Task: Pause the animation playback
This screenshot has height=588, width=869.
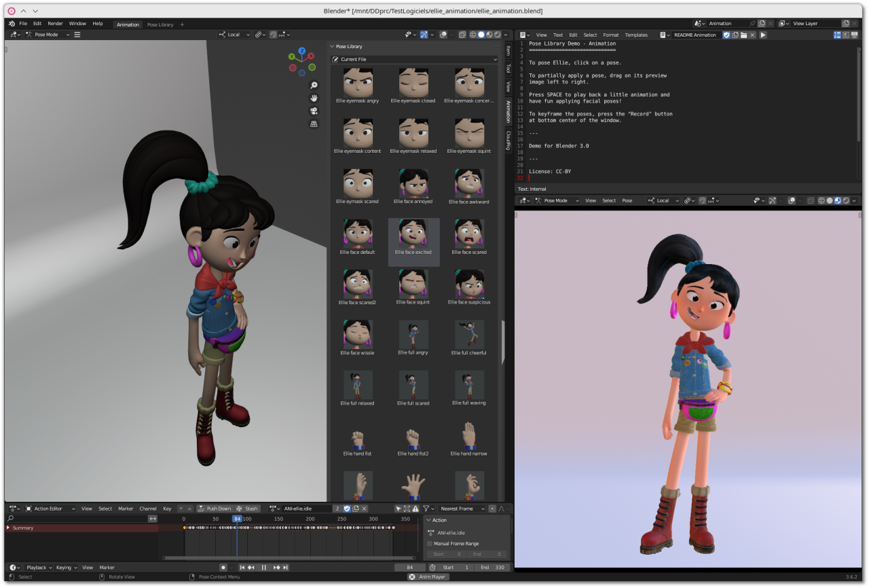Action: point(264,568)
